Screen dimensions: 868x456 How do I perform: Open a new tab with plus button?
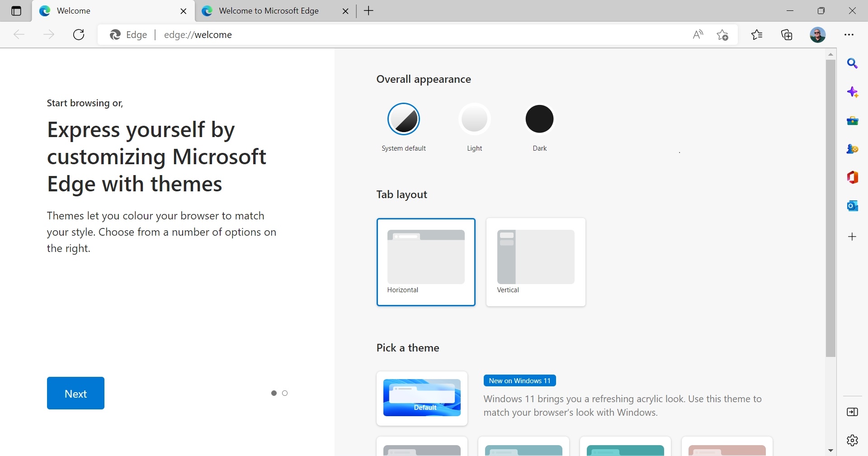pos(369,11)
